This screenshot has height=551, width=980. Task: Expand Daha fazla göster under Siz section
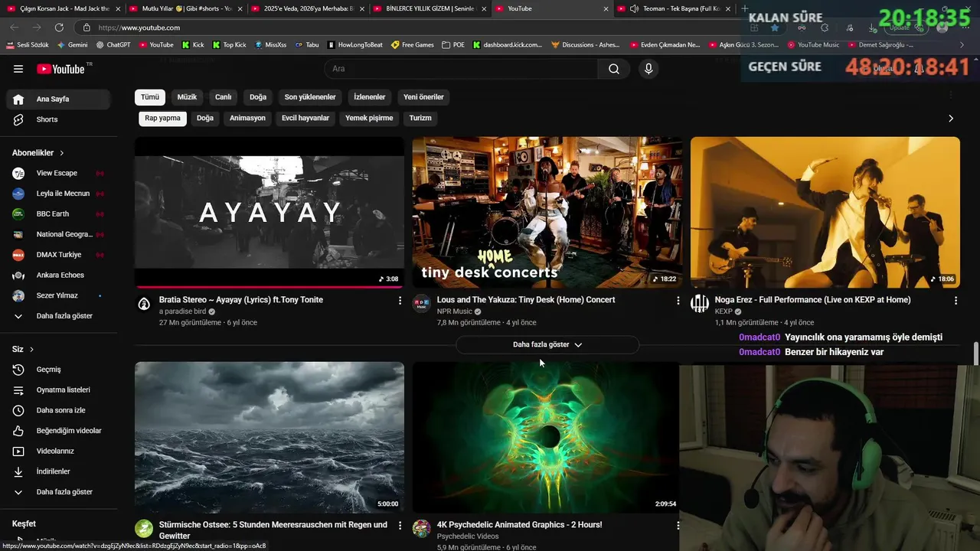(x=59, y=492)
